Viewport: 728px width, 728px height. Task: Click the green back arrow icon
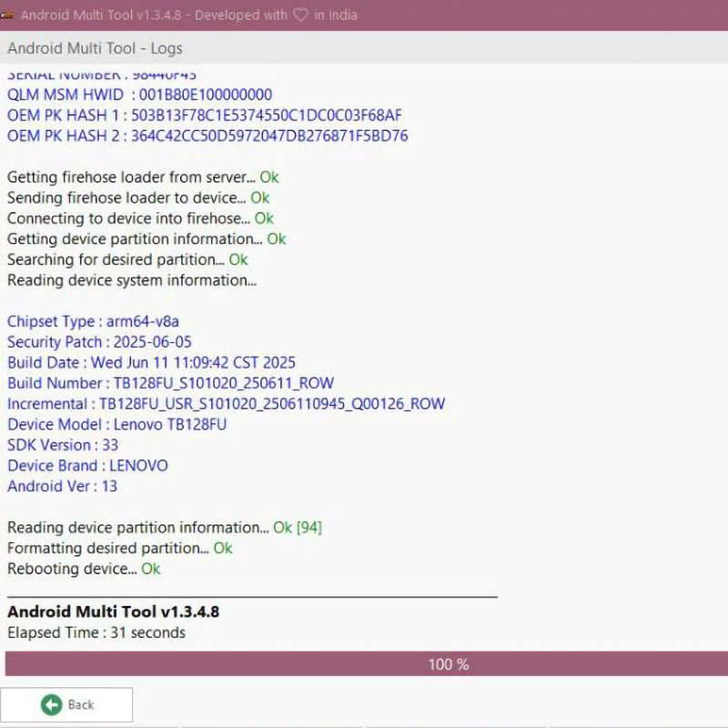point(51,704)
